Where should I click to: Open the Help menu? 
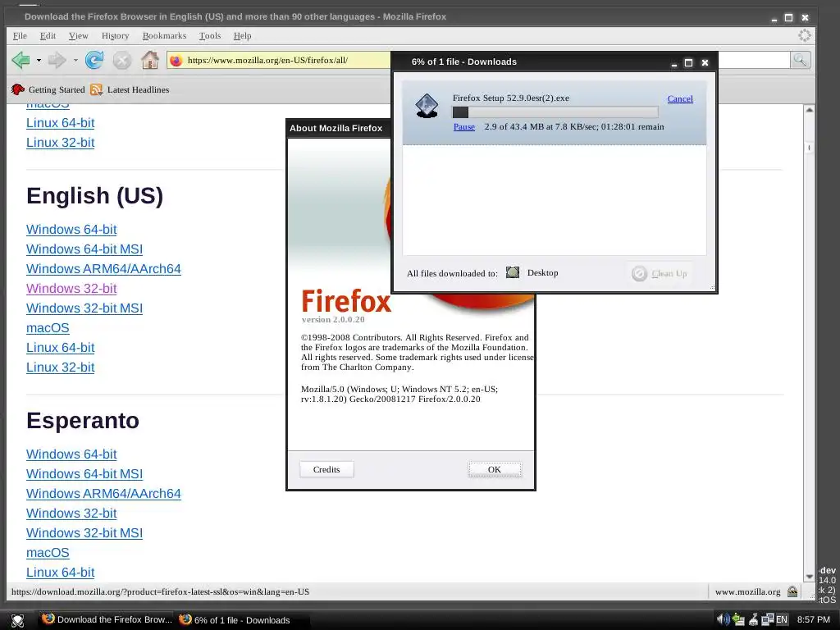pos(242,35)
